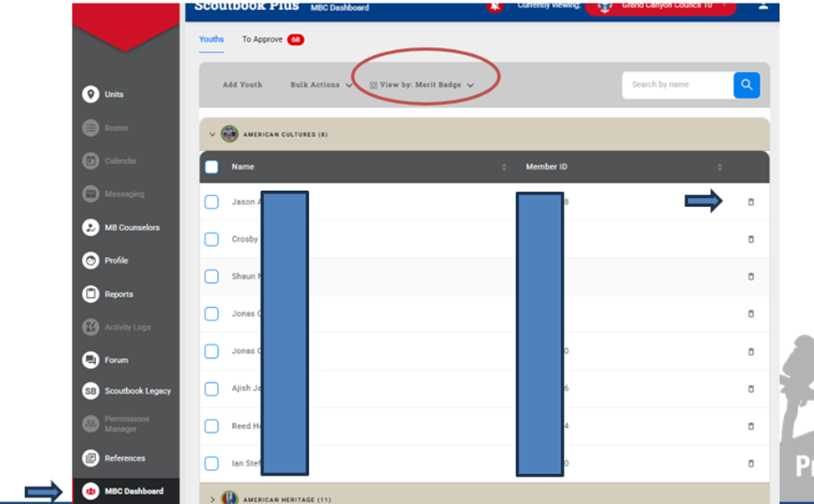Click the American Cultures (8) label
The image size is (814, 504).
click(286, 134)
